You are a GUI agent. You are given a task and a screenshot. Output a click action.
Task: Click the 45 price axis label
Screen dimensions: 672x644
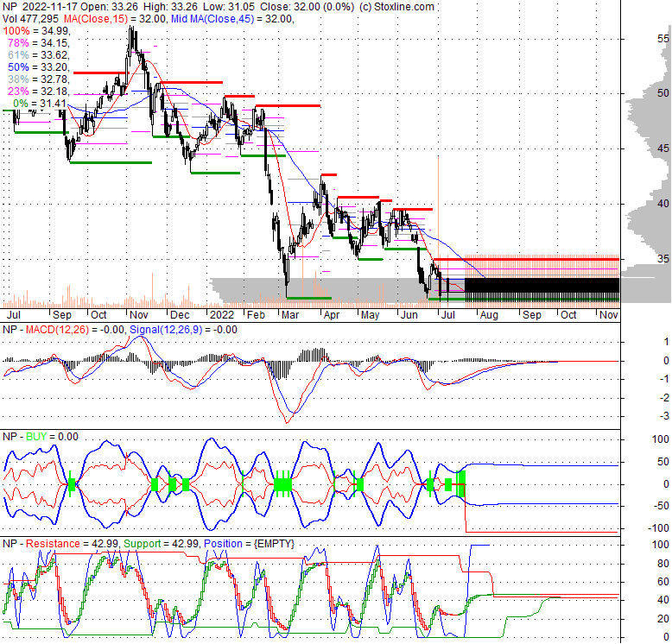click(x=663, y=148)
